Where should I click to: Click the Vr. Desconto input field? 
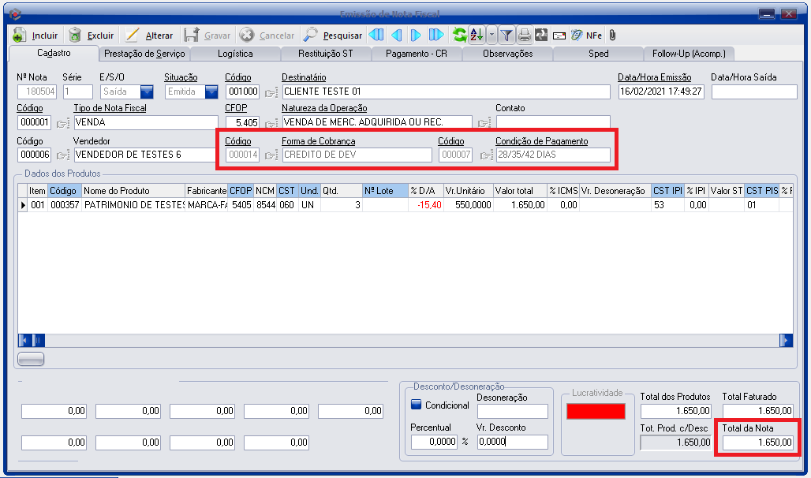(x=511, y=442)
